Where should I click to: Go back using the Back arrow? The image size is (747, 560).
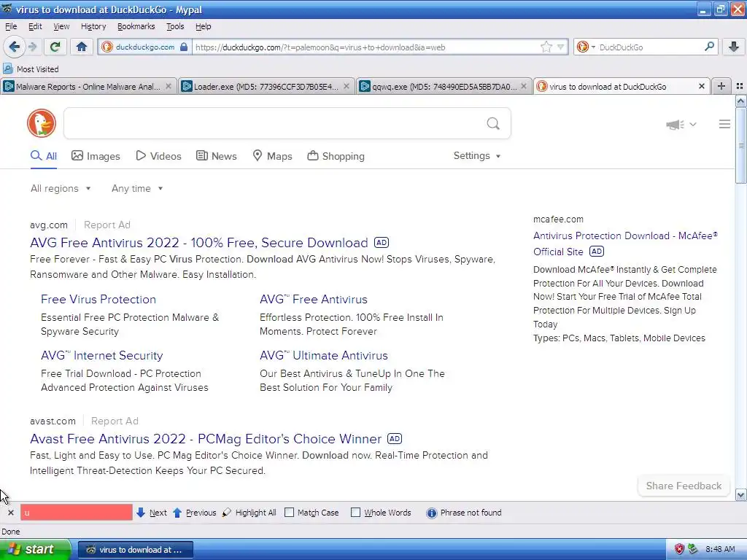pyautogui.click(x=14, y=47)
